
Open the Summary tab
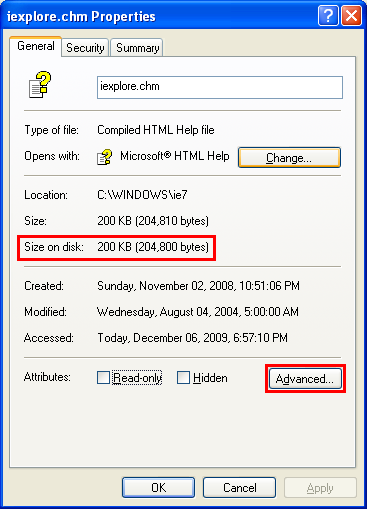[137, 48]
